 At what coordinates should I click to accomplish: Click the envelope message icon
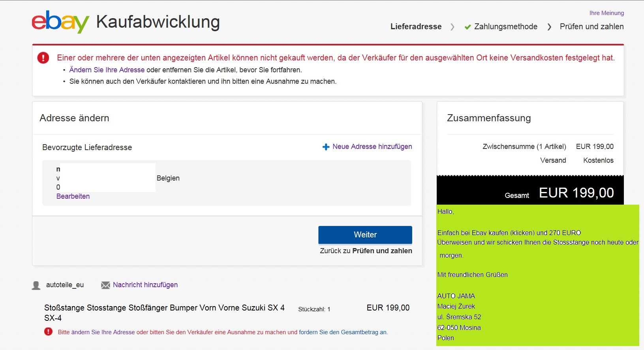pyautogui.click(x=105, y=285)
